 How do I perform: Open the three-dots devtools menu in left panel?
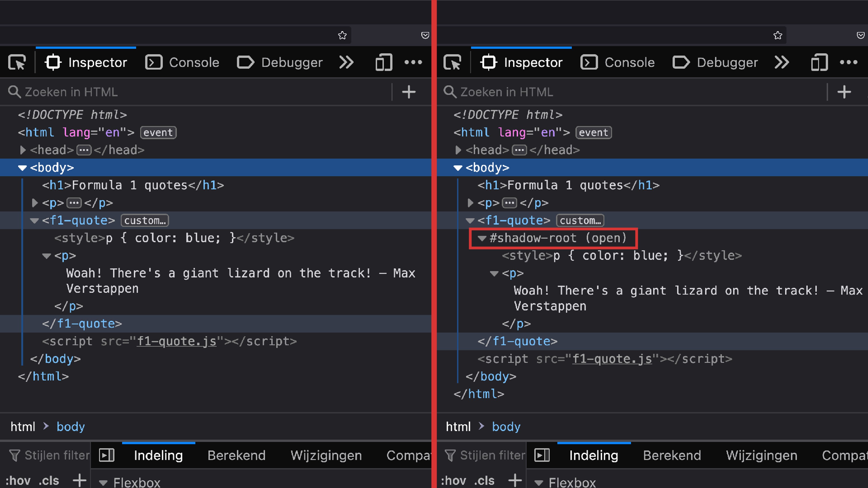click(413, 62)
